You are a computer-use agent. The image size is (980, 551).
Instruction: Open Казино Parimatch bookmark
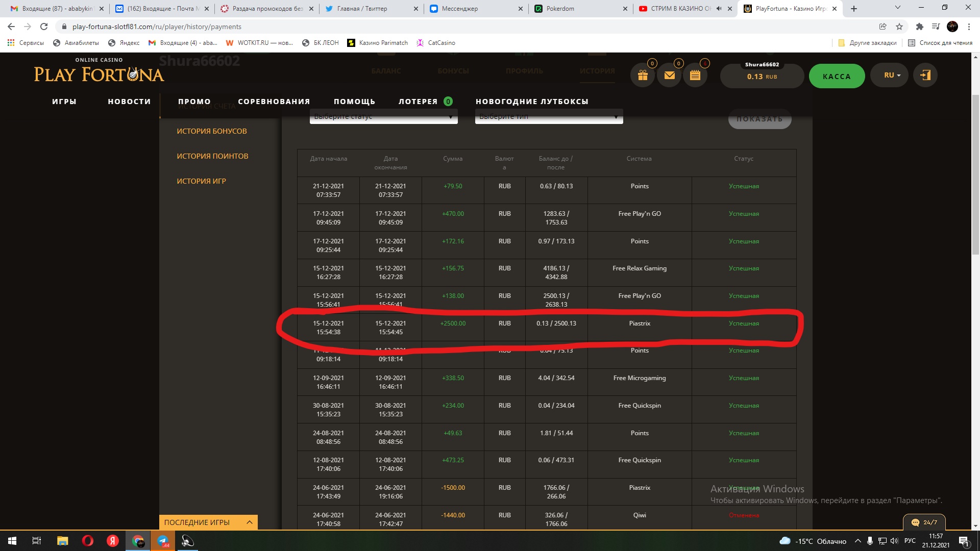coord(377,43)
